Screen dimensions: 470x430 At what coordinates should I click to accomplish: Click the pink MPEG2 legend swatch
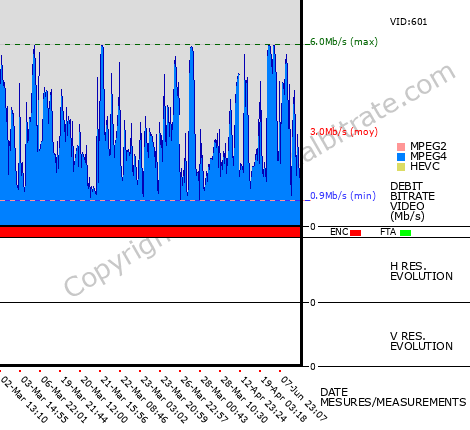(x=401, y=147)
